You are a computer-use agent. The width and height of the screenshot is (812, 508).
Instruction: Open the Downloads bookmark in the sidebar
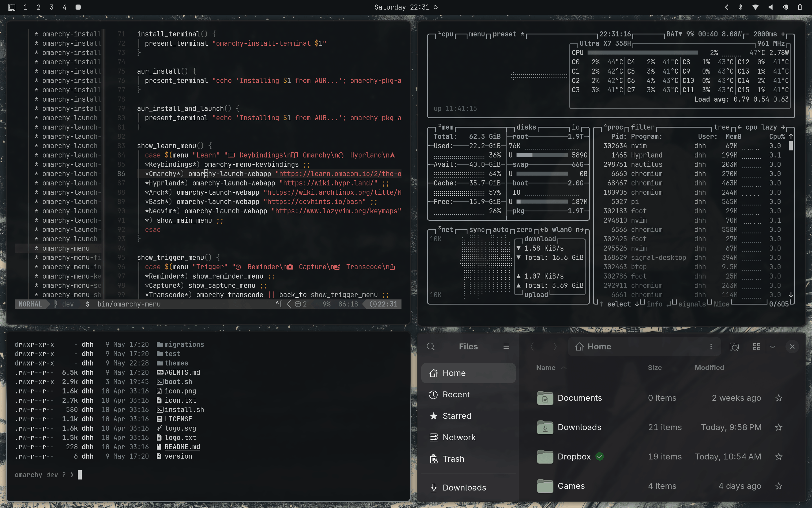pos(468,487)
